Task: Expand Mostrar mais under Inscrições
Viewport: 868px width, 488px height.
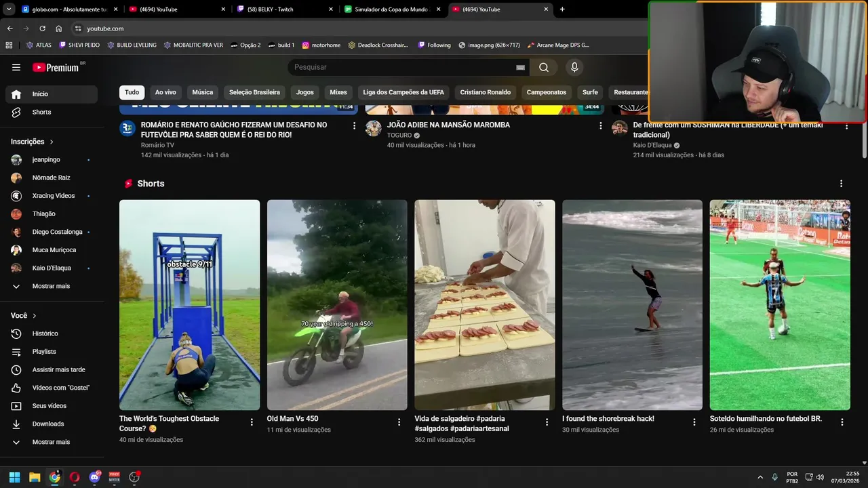Action: coord(52,286)
